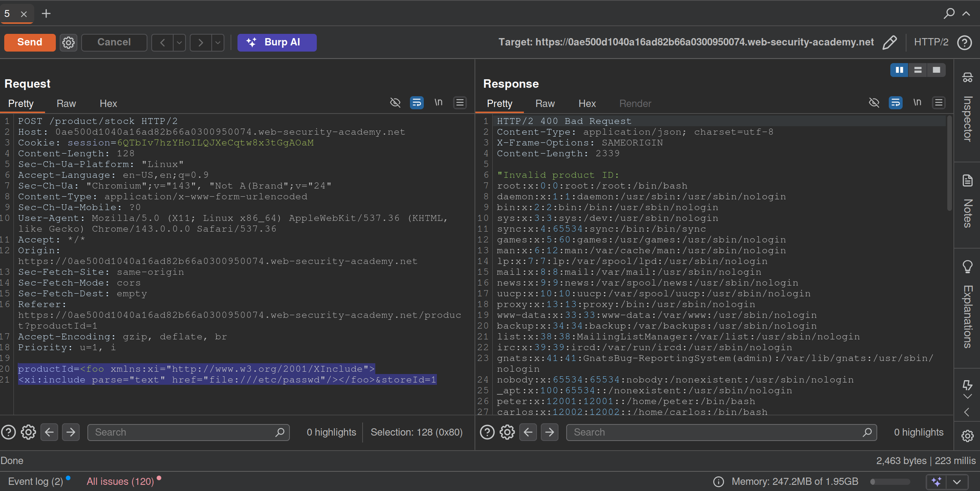Viewport: 980px width, 491px height.
Task: Toggle line wrap in Response pane
Action: tap(895, 103)
